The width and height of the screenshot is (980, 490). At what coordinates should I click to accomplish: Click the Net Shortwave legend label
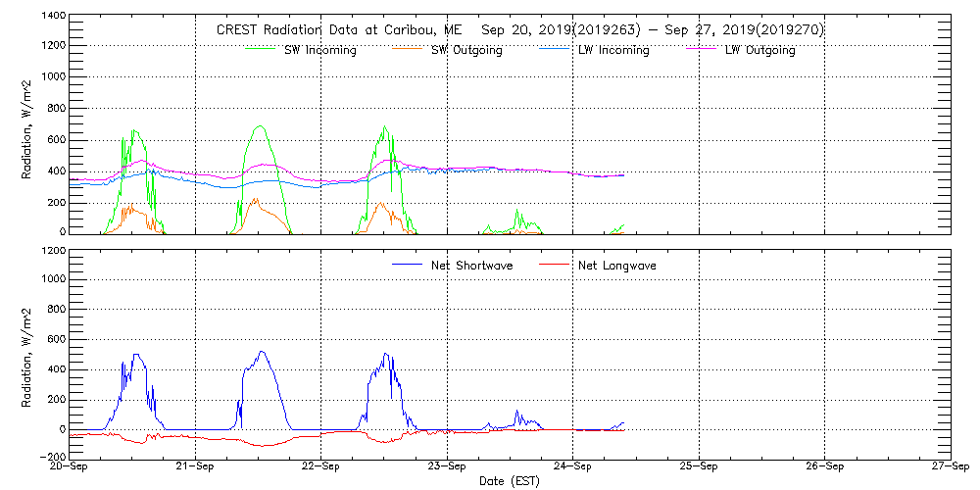click(472, 266)
